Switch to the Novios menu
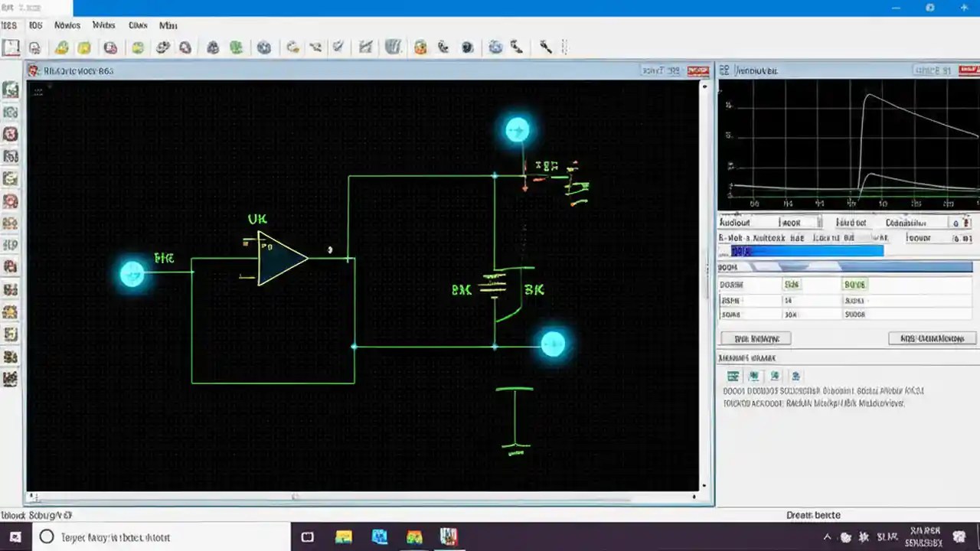This screenshot has height=551, width=980. (x=67, y=24)
